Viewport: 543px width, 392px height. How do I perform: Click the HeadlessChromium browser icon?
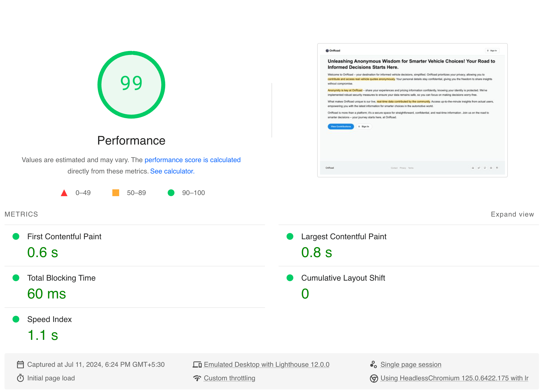[x=374, y=378]
